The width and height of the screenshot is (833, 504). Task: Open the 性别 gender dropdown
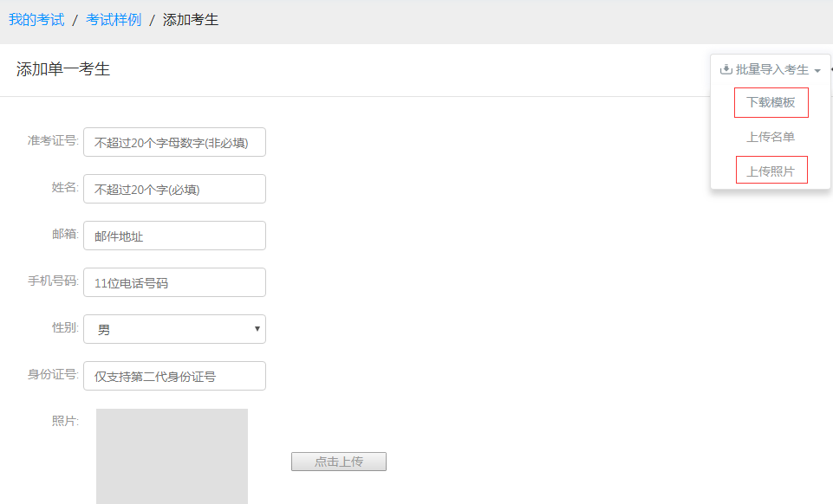tap(174, 329)
